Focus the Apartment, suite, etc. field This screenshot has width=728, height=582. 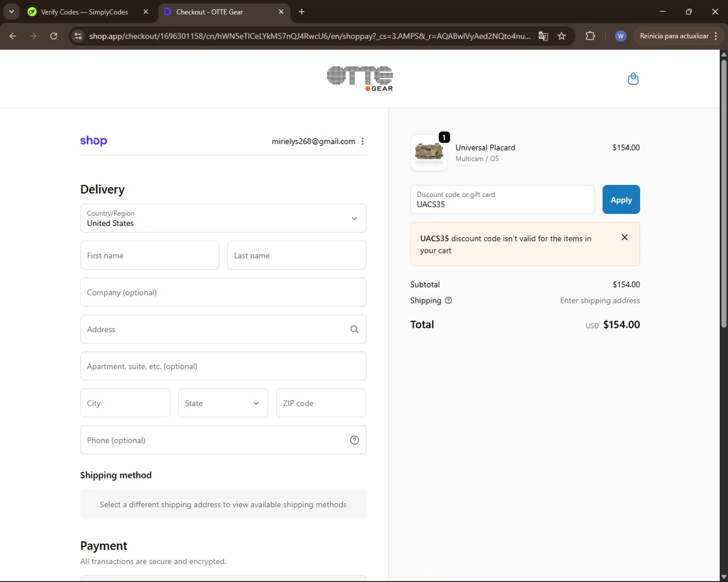[x=223, y=366]
